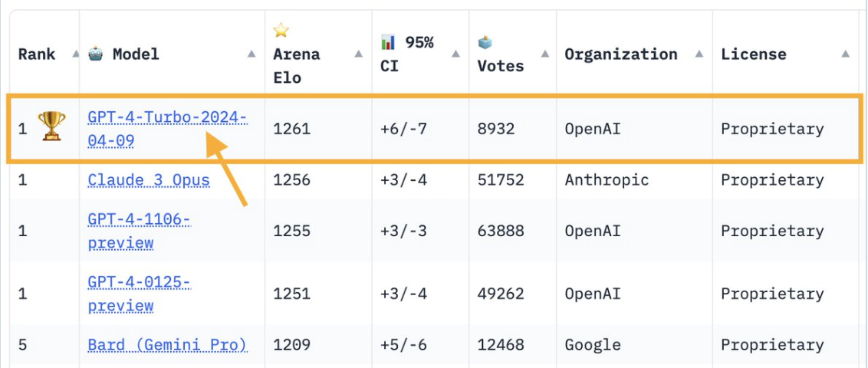This screenshot has height=368, width=868.
Task: Click the trophy icon beside rank 1
Action: [x=51, y=126]
